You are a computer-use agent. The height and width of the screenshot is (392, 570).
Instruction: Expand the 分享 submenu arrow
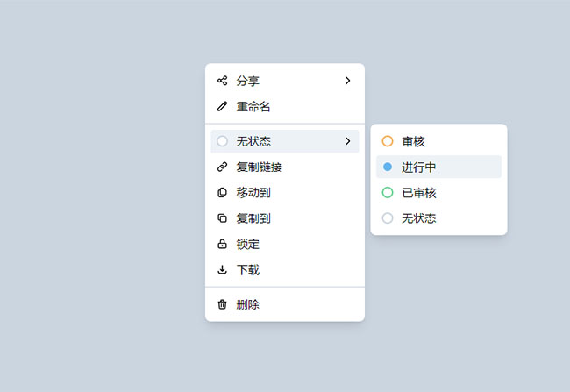point(347,81)
